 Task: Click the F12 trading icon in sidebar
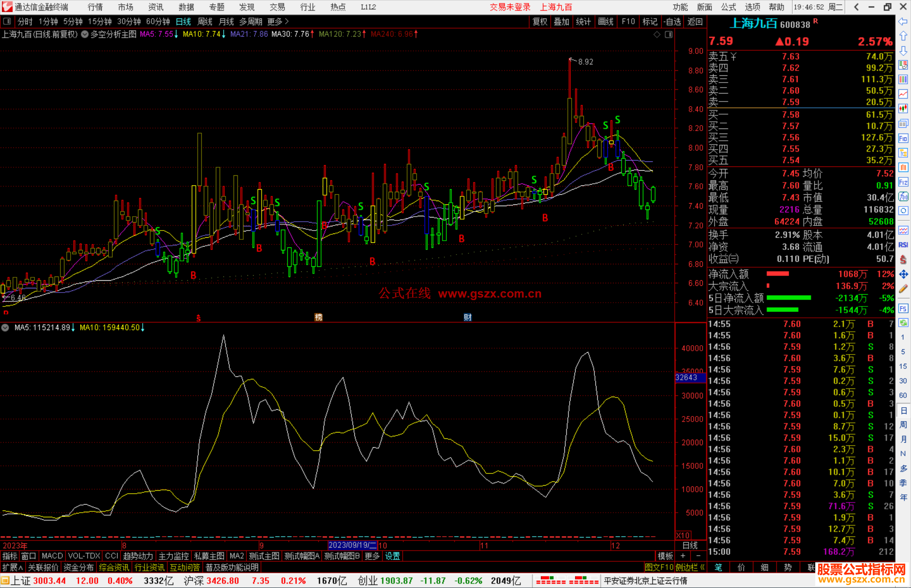903,182
